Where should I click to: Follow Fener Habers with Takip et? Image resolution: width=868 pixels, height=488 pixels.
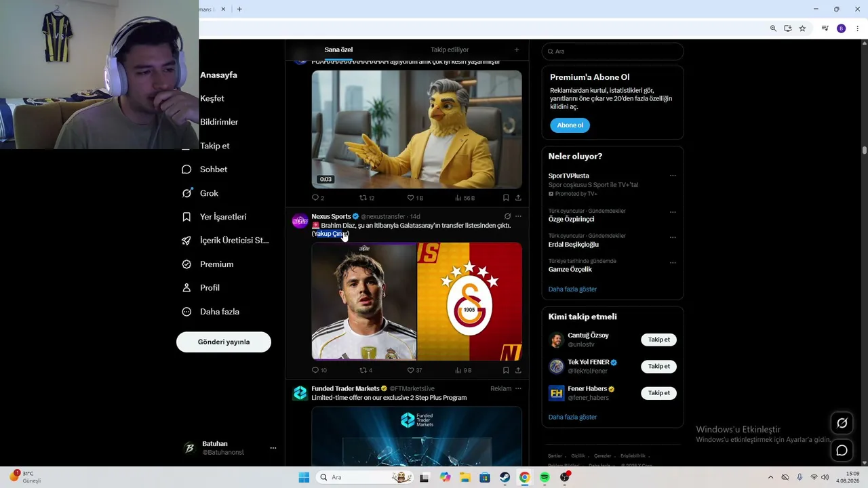(x=658, y=393)
